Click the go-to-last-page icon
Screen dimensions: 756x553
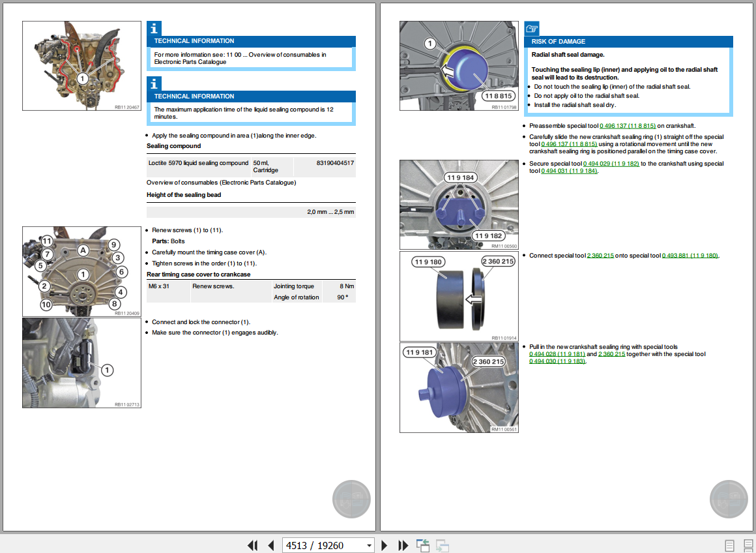coord(403,545)
